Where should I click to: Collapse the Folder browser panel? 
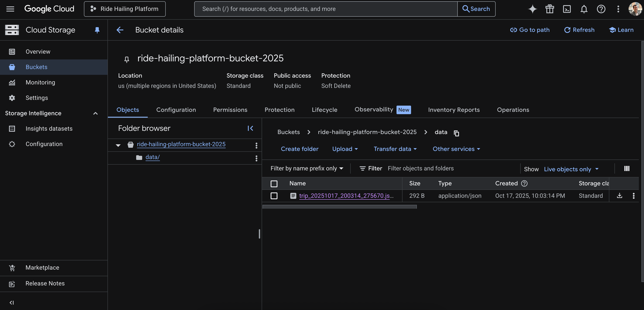point(250,128)
